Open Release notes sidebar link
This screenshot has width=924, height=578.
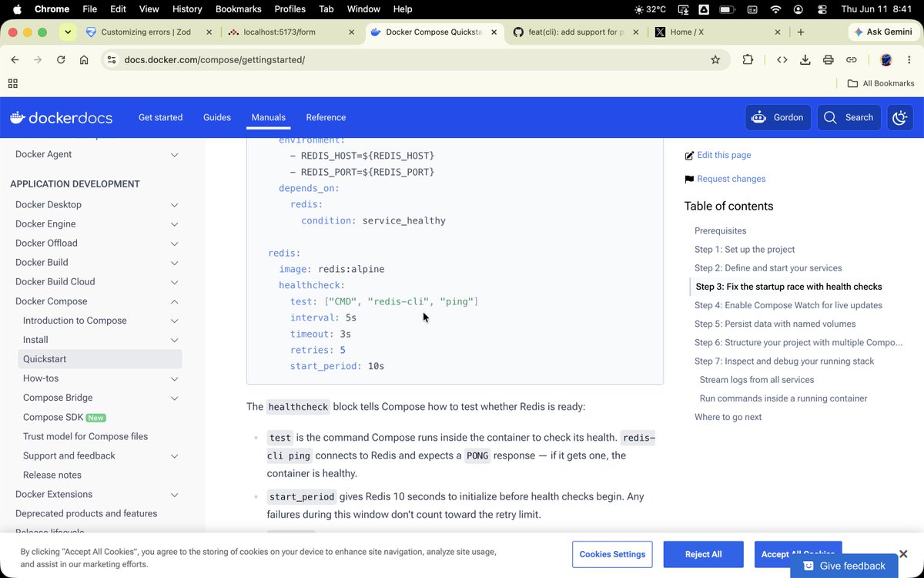click(52, 475)
